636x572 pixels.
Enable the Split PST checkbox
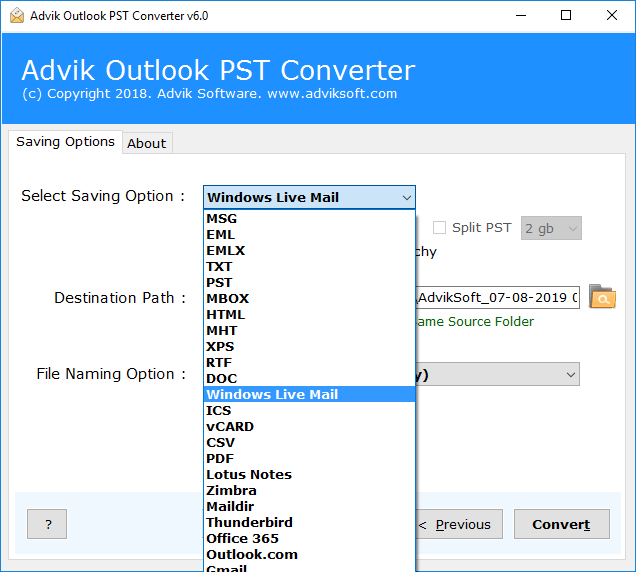click(439, 228)
